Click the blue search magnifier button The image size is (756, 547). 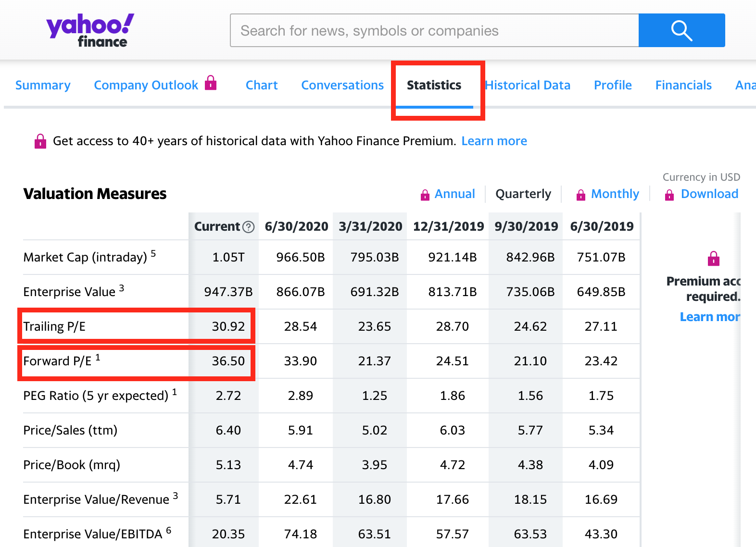(x=681, y=30)
